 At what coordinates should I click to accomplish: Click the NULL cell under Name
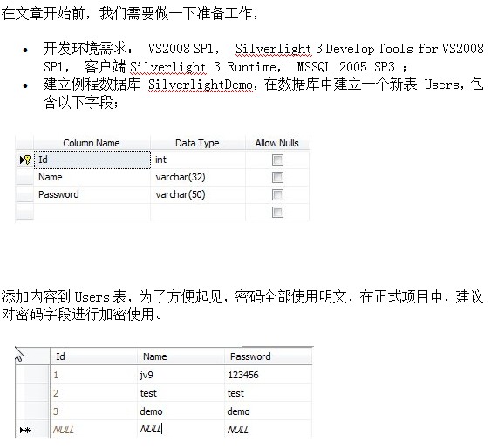(181, 430)
